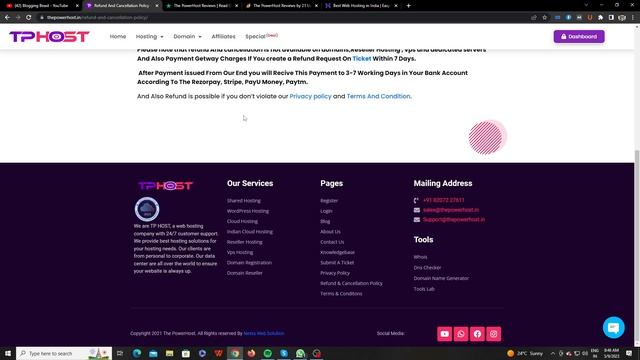
Task: Go to Home in the navigation bar
Action: [x=118, y=37]
